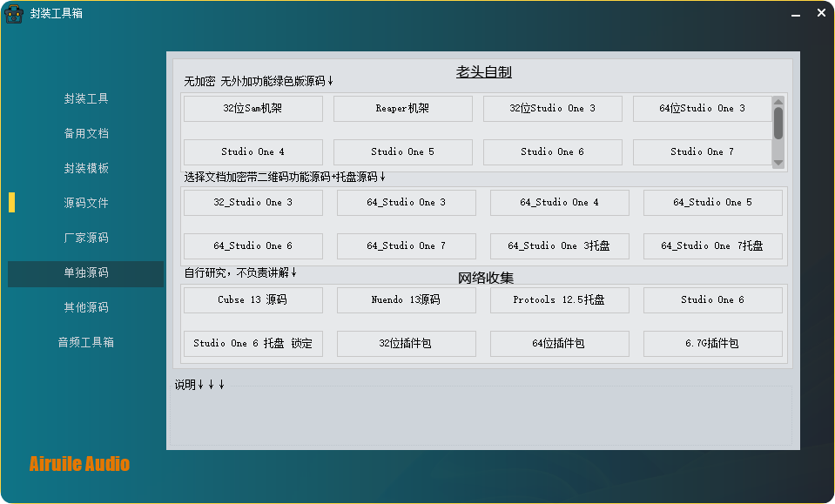
Task: Click Studio One 6 in the top group
Action: [x=552, y=152]
